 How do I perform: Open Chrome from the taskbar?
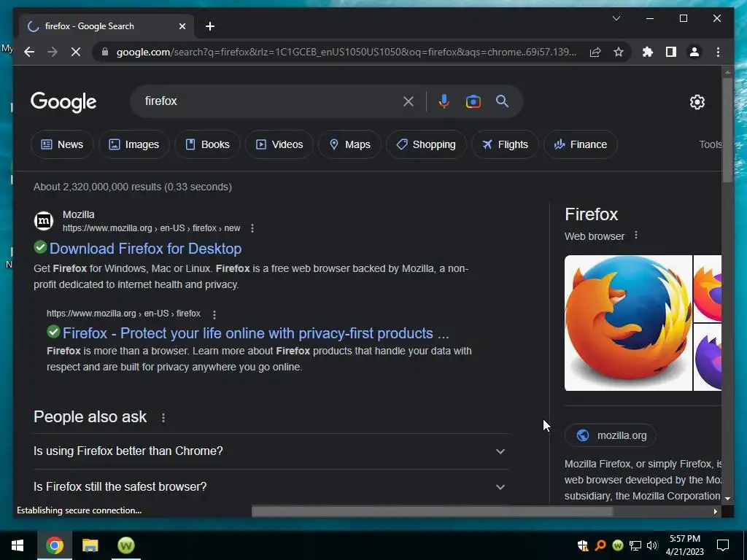point(54,545)
